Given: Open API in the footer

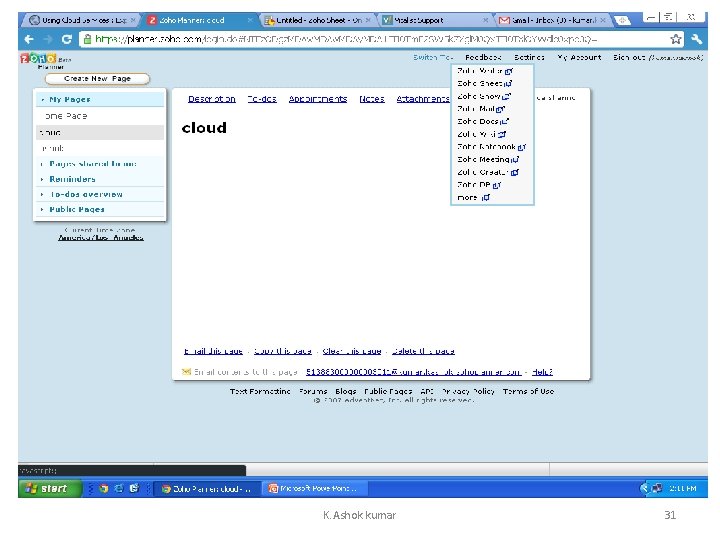Looking at the screenshot, I should pos(427,392).
